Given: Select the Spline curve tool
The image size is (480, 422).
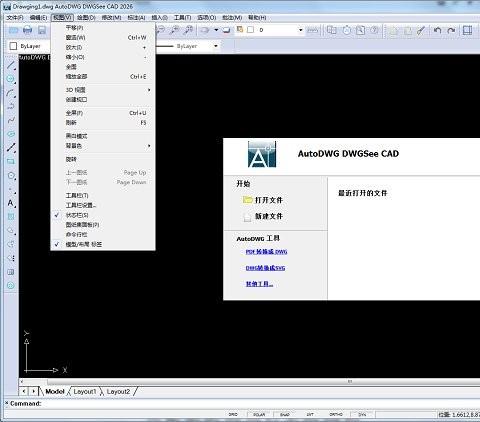Looking at the screenshot, I should click(11, 120).
